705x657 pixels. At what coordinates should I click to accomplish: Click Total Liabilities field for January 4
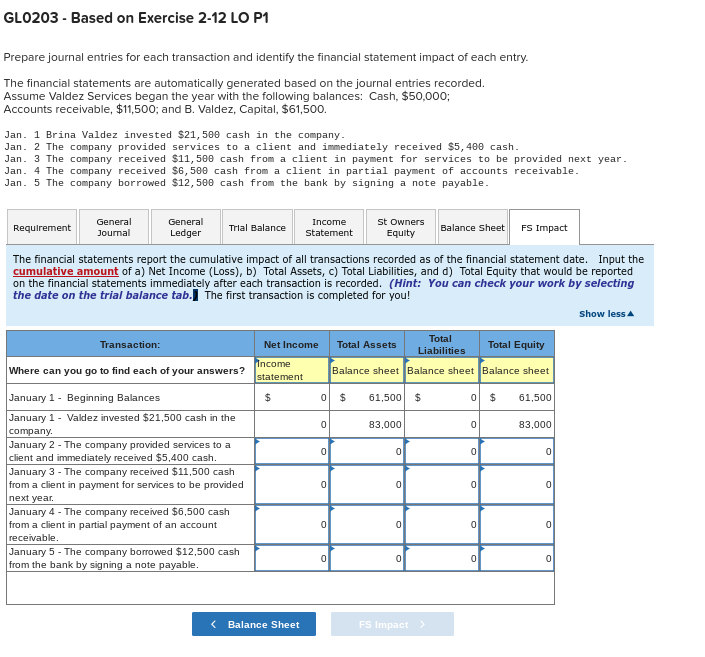pyautogui.click(x=442, y=524)
